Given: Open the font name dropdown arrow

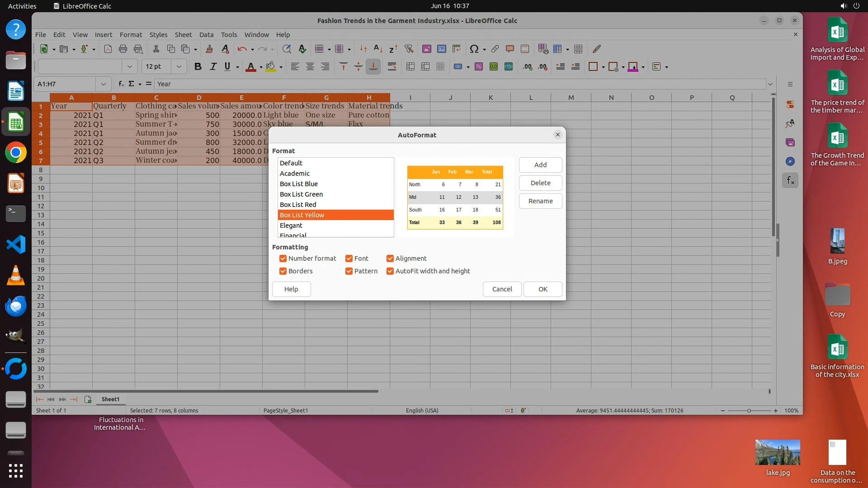Looking at the screenshot, I should coord(130,67).
